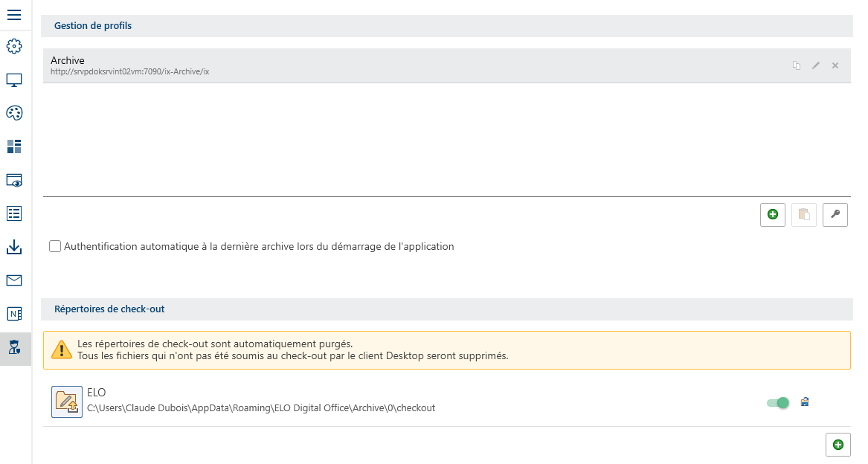
Task: Click the OneNote sidebar icon
Action: pyautogui.click(x=14, y=314)
